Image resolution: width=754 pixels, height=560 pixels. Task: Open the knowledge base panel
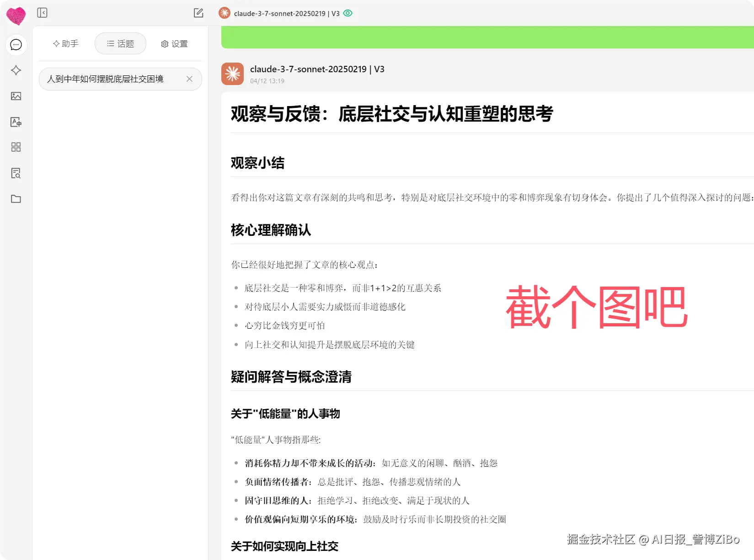[16, 173]
